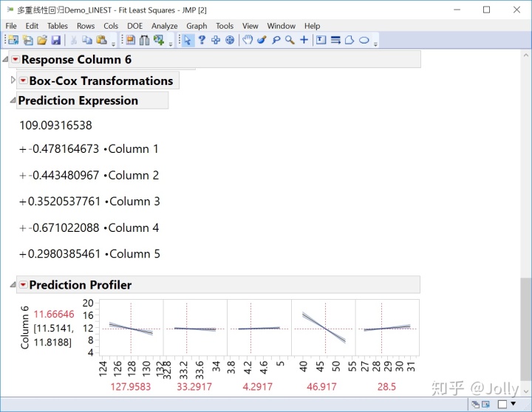
Task: Open the Cols menu
Action: (x=111, y=26)
